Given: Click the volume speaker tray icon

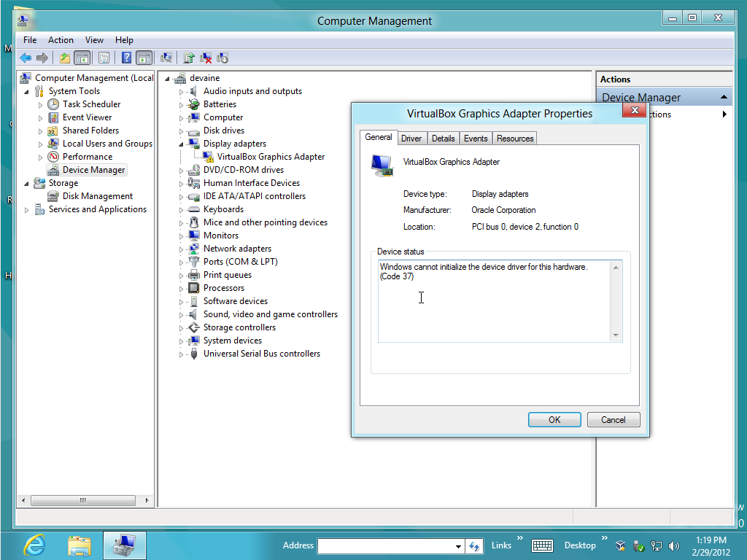Looking at the screenshot, I should [x=673, y=545].
